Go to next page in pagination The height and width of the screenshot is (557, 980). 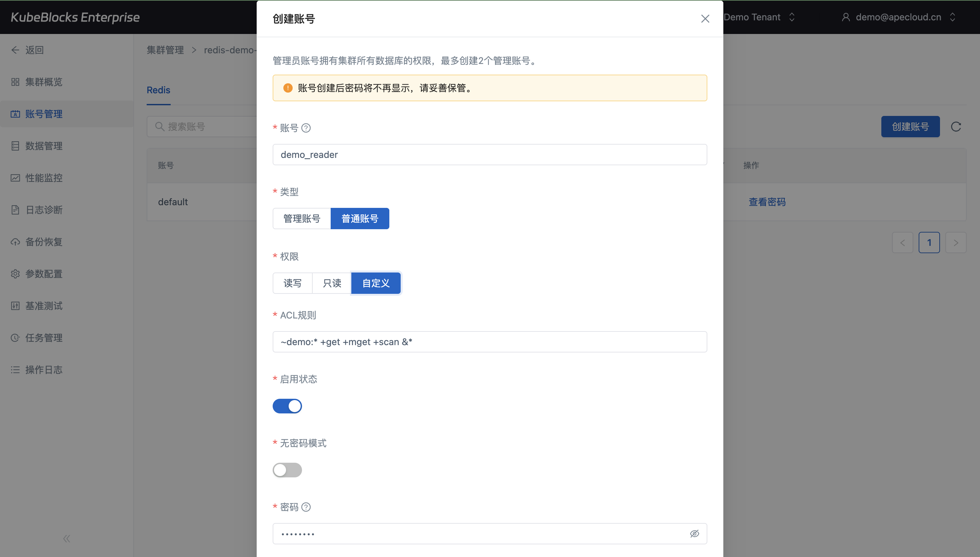[956, 243]
